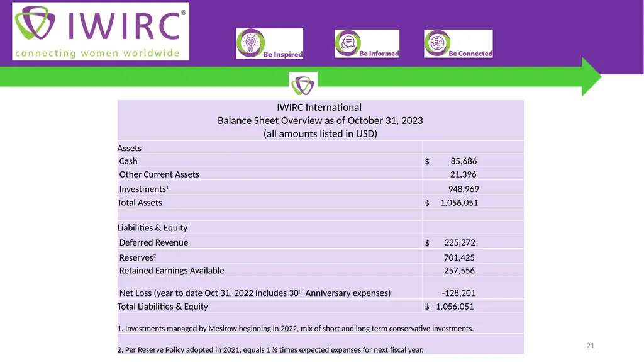Click the 'Liabilities & Equity' heading

point(152,228)
